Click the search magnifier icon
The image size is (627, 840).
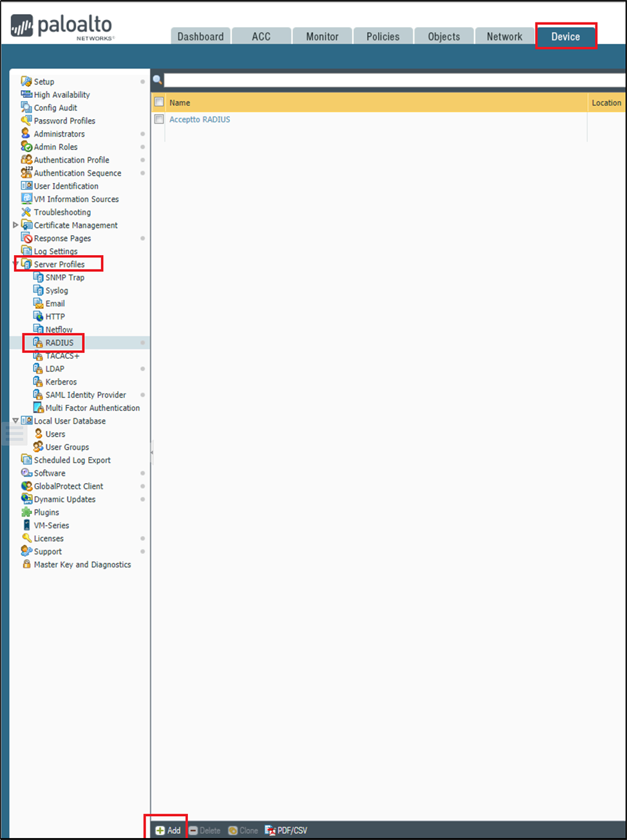tap(157, 80)
